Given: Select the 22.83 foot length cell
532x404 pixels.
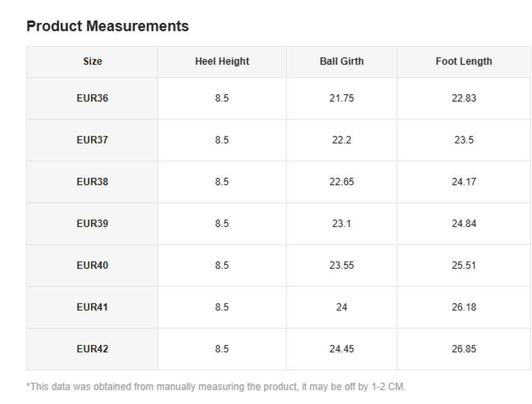Looking at the screenshot, I should pos(463,98).
